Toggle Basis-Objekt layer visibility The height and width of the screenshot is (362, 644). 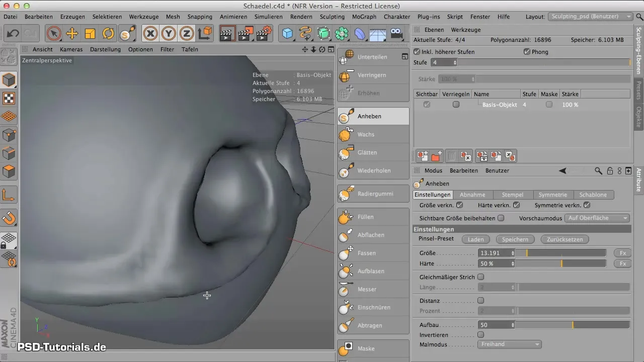(x=427, y=105)
